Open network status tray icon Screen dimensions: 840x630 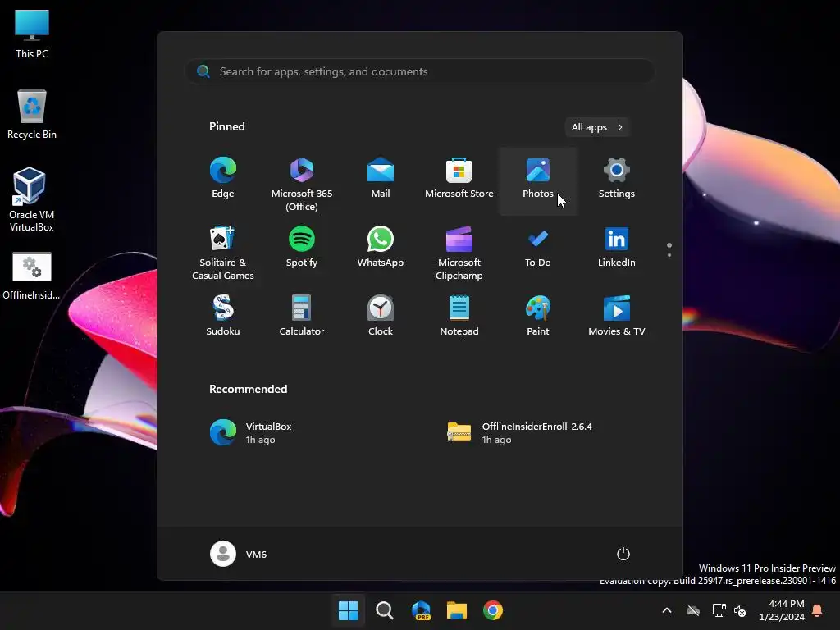[719, 610]
